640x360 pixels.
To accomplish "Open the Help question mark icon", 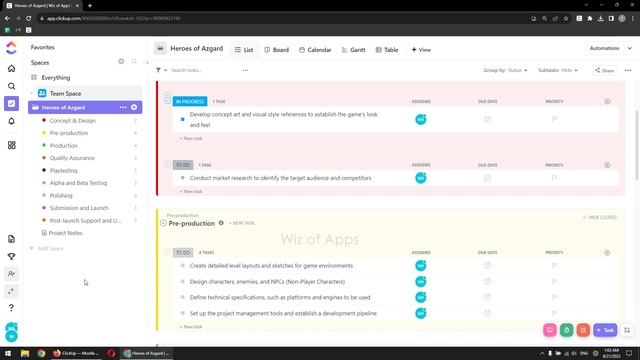I will coord(11,307).
